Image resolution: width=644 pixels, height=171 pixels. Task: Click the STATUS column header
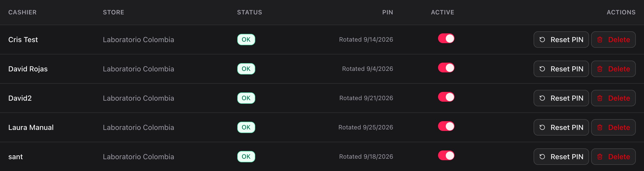coord(249,12)
